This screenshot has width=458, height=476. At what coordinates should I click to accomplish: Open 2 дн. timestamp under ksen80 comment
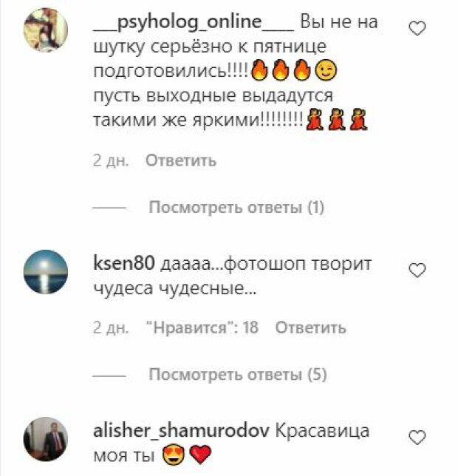click(x=111, y=327)
